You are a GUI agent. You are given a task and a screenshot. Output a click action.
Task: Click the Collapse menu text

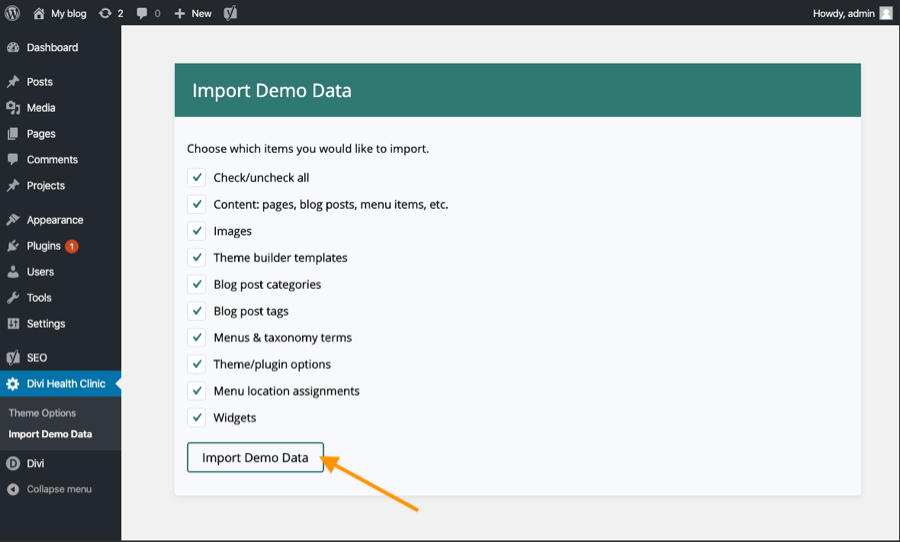(59, 489)
